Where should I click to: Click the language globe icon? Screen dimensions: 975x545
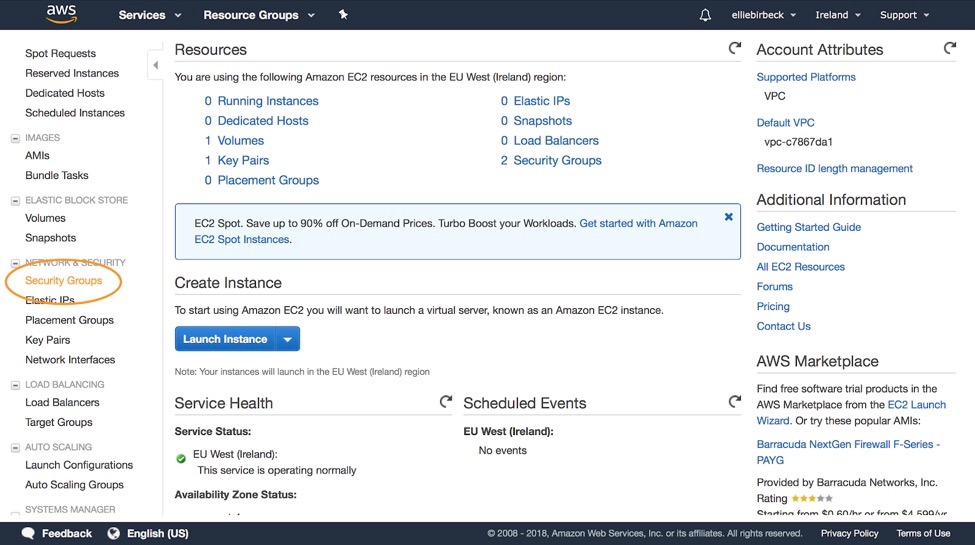click(113, 533)
